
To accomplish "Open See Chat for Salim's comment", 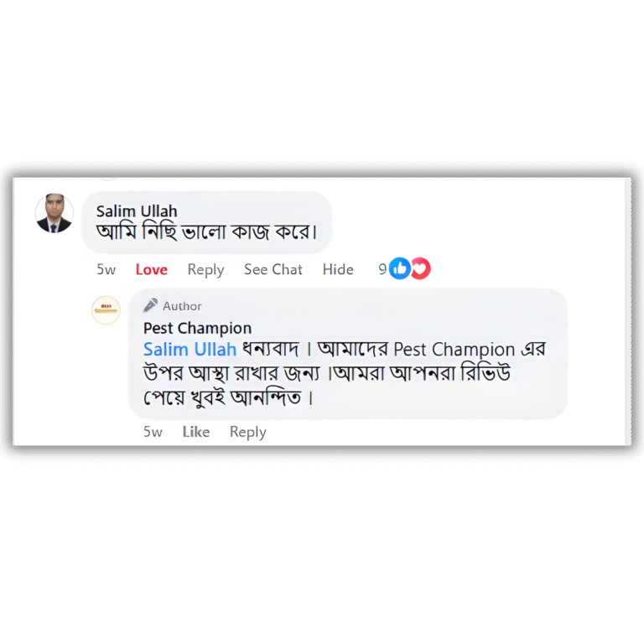I will [x=273, y=269].
